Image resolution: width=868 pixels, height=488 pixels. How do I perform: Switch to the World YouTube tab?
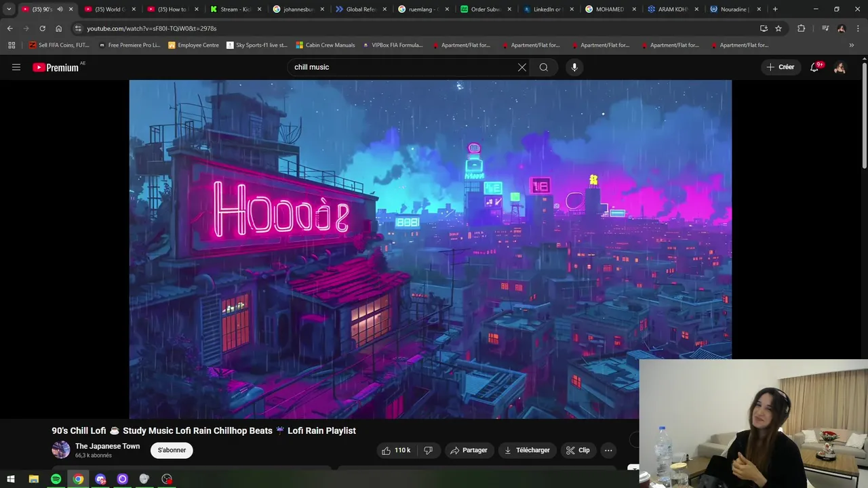109,9
